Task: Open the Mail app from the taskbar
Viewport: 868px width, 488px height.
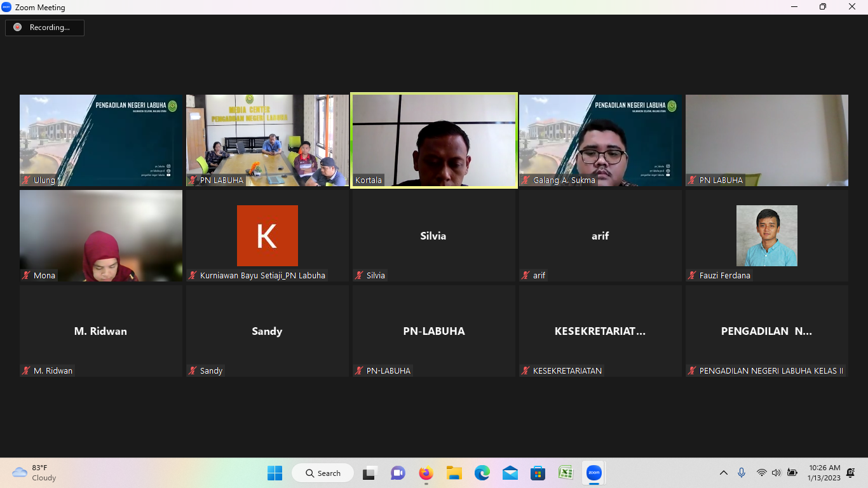Action: (x=510, y=473)
